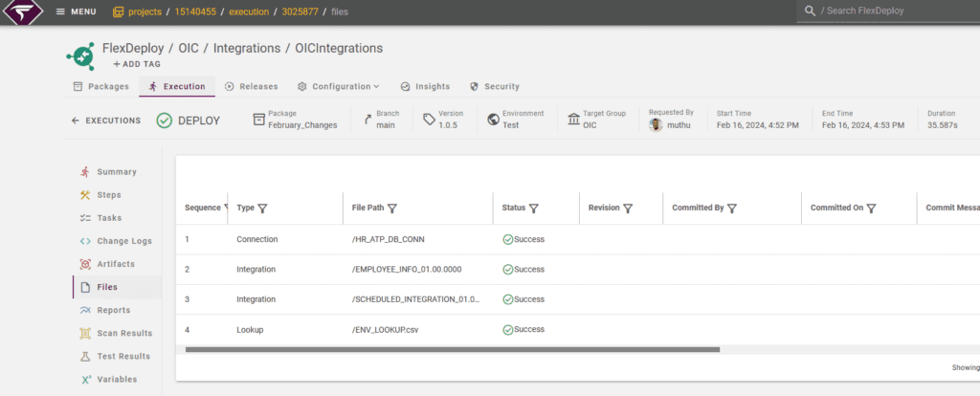
Task: Expand the Configuration tab dropdown
Action: [338, 87]
